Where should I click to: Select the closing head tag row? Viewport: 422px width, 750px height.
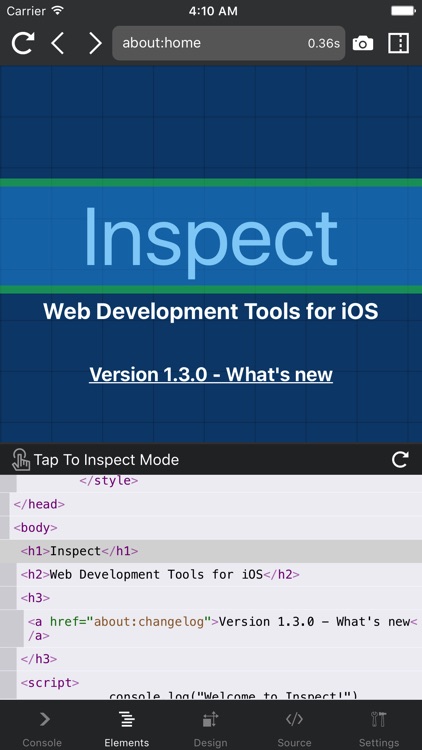(x=211, y=504)
